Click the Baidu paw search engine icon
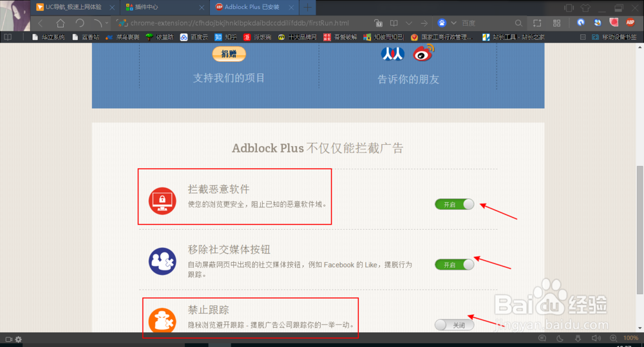644x347 pixels. tap(442, 23)
